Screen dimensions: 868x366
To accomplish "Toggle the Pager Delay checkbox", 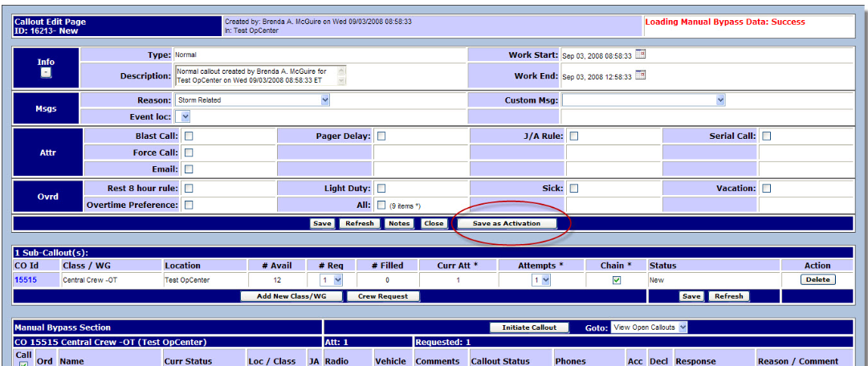I will tap(381, 136).
